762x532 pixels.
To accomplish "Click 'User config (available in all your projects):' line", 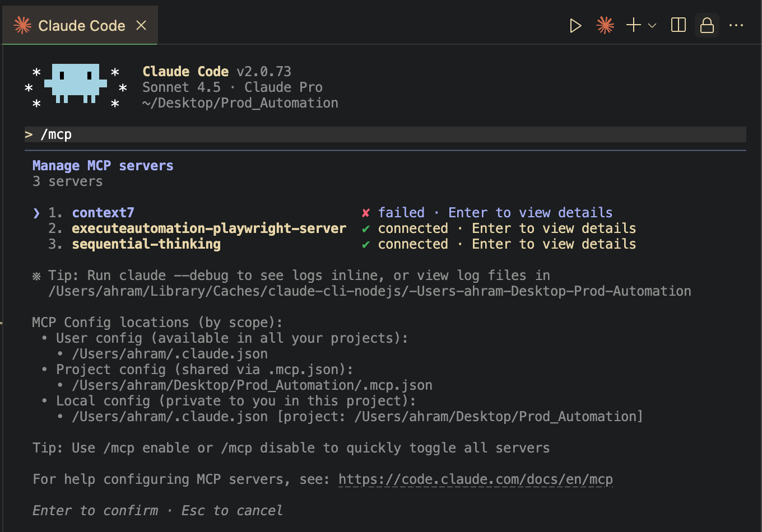I will 232,338.
